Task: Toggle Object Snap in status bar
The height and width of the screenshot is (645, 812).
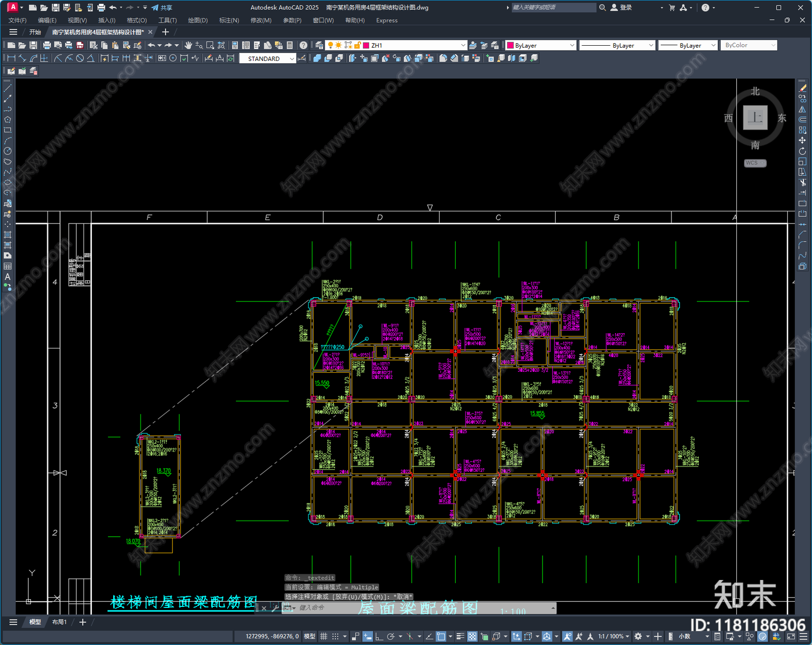Action: [x=441, y=636]
